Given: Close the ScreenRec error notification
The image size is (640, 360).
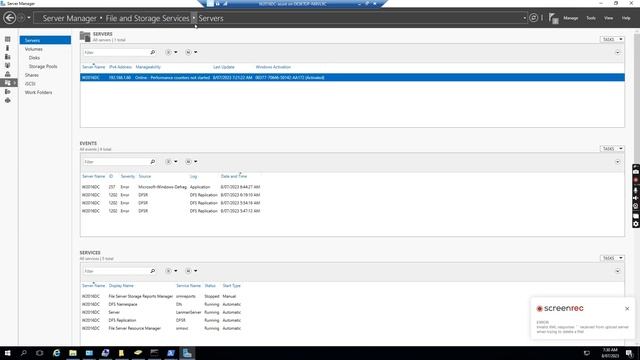Looking at the screenshot, I should 627,309.
